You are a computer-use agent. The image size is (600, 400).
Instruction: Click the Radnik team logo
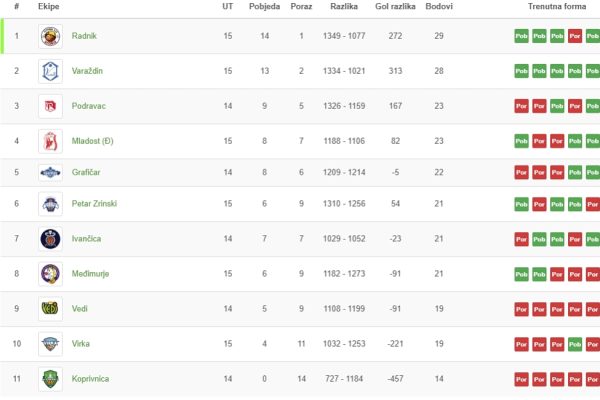pos(51,36)
